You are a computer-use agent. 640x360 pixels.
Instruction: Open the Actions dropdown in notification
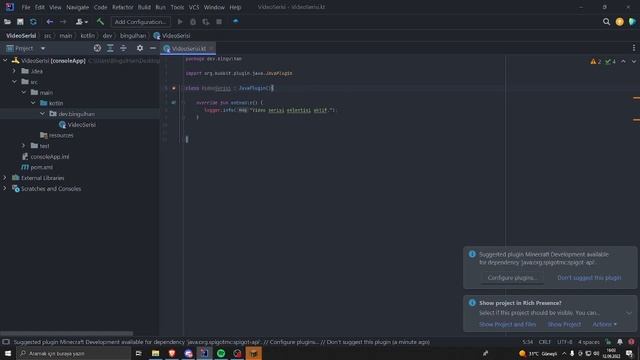pyautogui.click(x=604, y=324)
